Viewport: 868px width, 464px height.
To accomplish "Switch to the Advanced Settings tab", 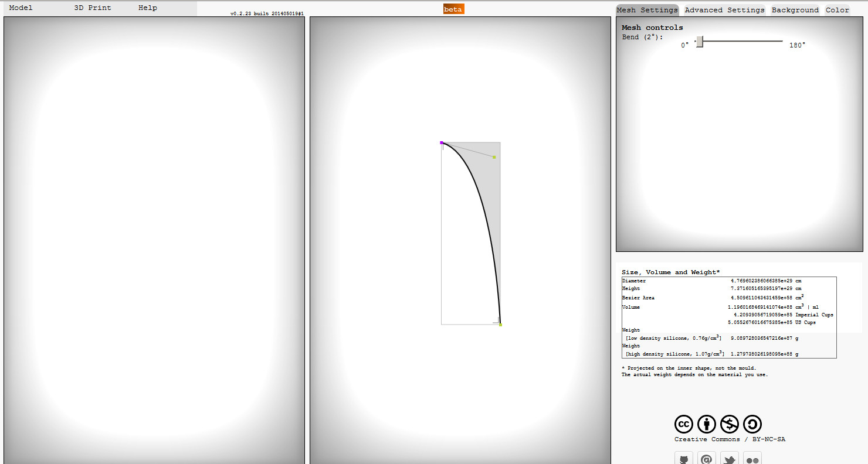I will pyautogui.click(x=725, y=10).
